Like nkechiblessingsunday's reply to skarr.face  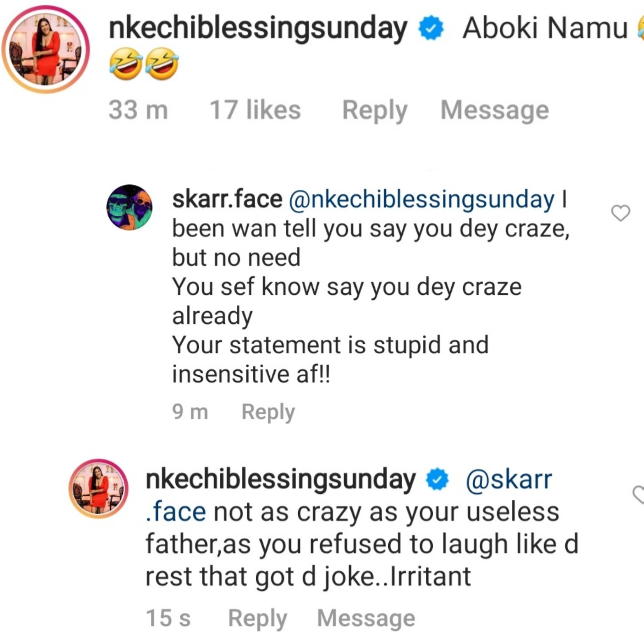point(638,494)
